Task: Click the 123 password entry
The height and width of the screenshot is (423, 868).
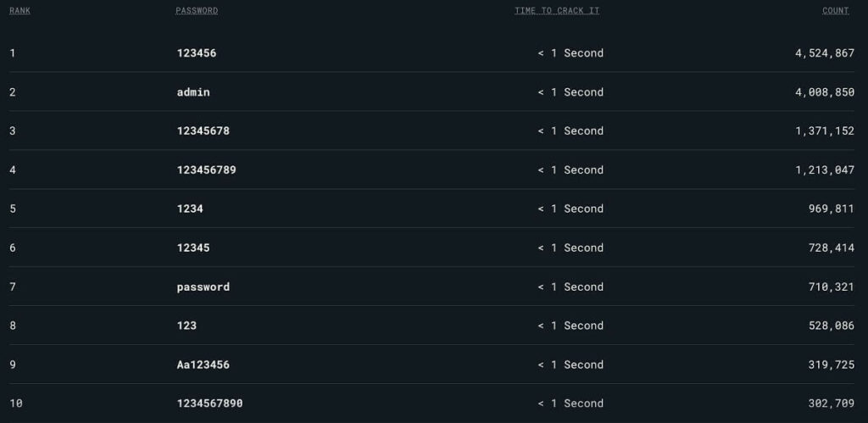Action: tap(186, 326)
